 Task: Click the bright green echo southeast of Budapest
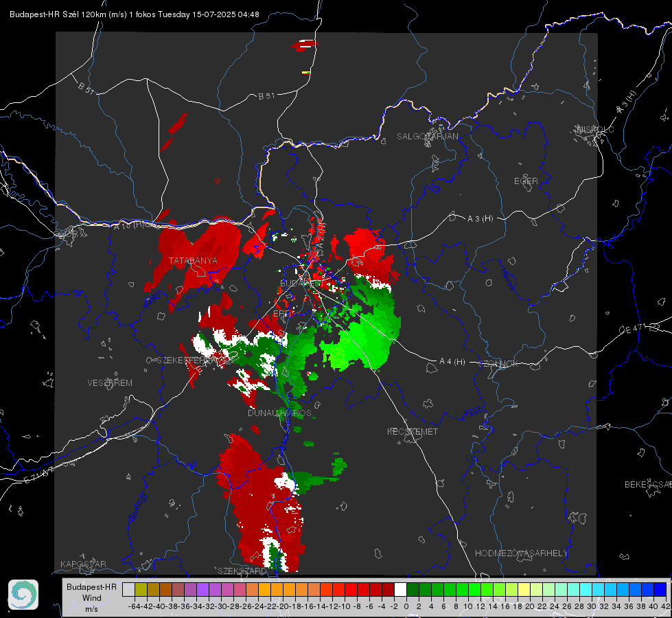point(364,341)
